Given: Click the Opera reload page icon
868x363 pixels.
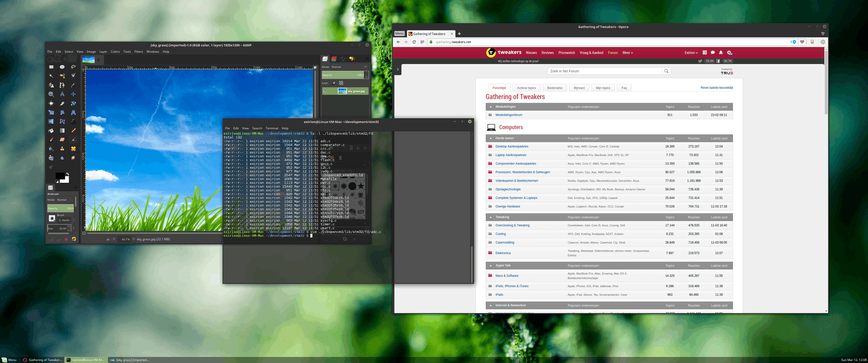Looking at the screenshot, I should (x=414, y=42).
